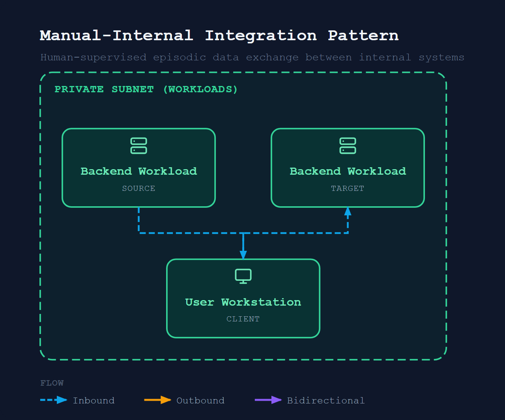Click the 'TARGET' label
The width and height of the screenshot is (505, 420).
(x=348, y=189)
